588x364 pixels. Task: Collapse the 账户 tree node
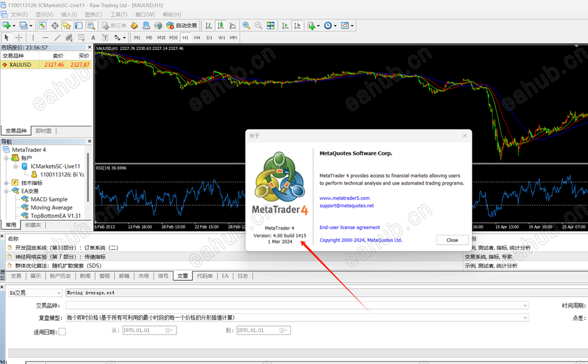click(6, 158)
